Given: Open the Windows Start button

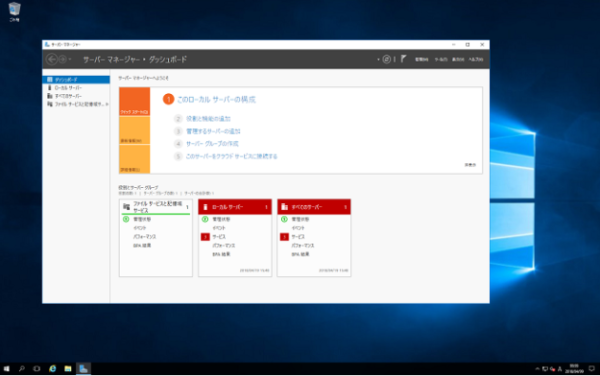Looking at the screenshot, I should click(6, 369).
